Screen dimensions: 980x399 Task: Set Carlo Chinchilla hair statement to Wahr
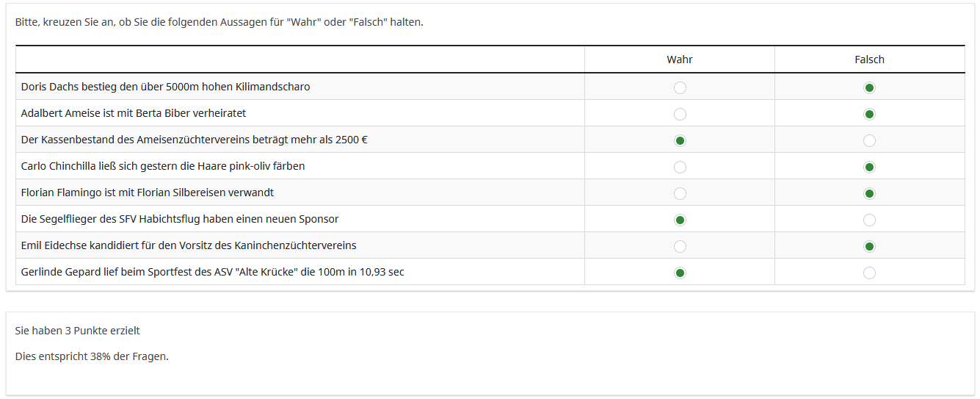(x=680, y=168)
